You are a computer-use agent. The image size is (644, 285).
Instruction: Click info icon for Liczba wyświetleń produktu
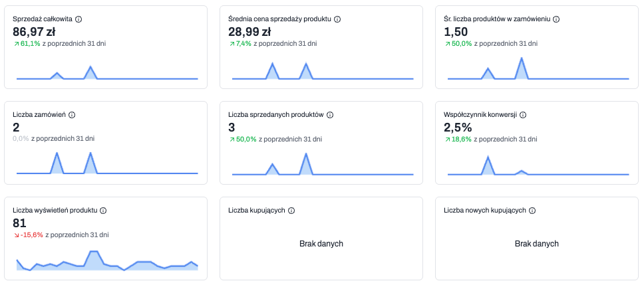pos(103,211)
